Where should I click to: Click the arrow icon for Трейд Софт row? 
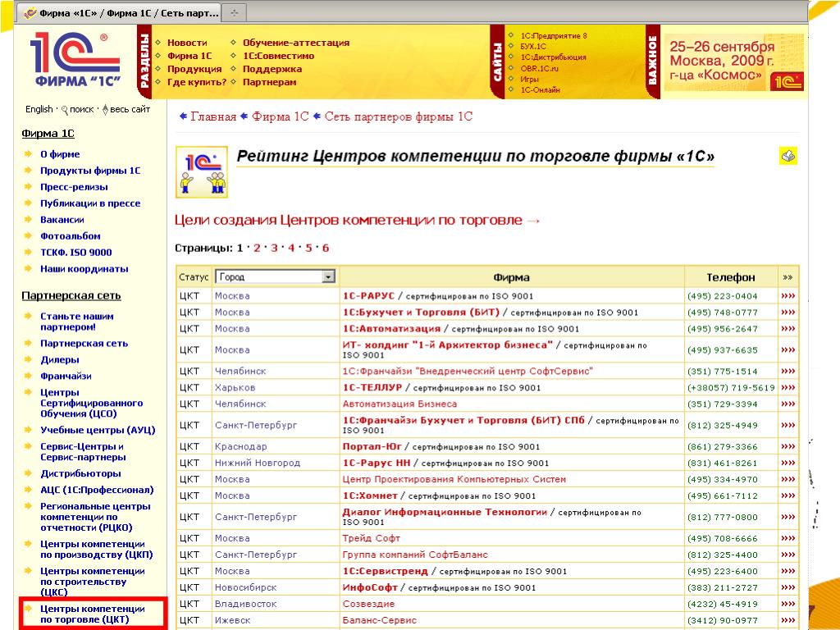(x=787, y=538)
